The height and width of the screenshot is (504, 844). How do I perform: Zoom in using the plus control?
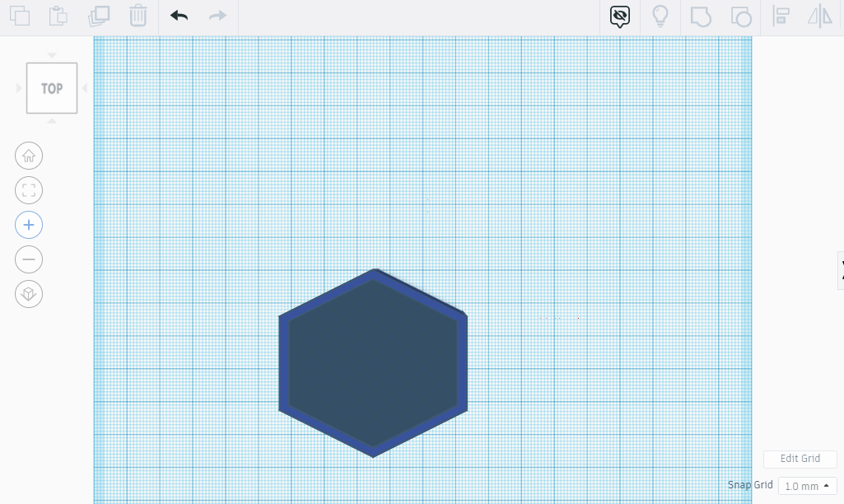pyautogui.click(x=29, y=225)
